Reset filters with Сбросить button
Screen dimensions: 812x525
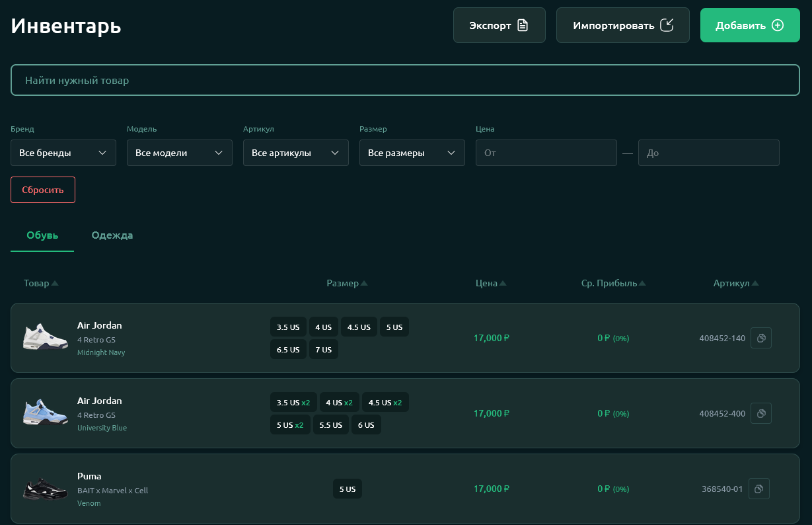[x=43, y=190]
